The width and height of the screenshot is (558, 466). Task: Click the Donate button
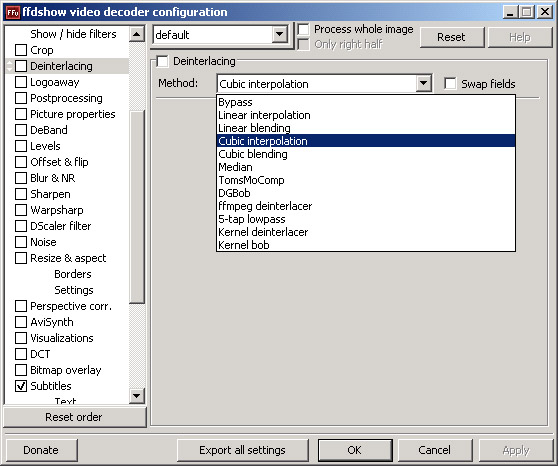pos(41,450)
